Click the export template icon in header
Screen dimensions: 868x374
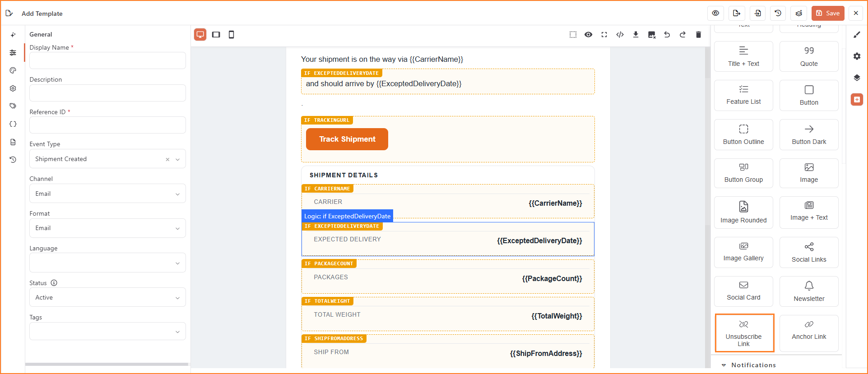click(x=737, y=13)
